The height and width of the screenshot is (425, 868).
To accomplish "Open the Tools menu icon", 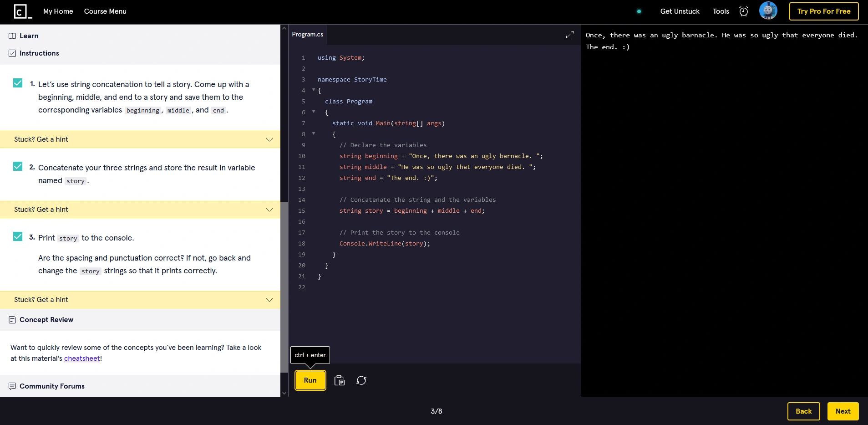I will pyautogui.click(x=720, y=11).
